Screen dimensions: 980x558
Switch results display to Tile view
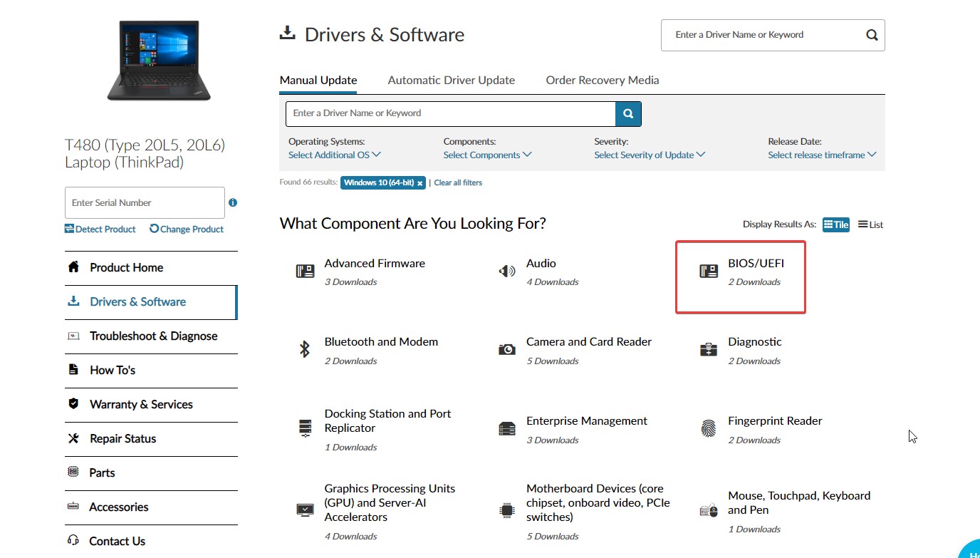click(x=836, y=224)
